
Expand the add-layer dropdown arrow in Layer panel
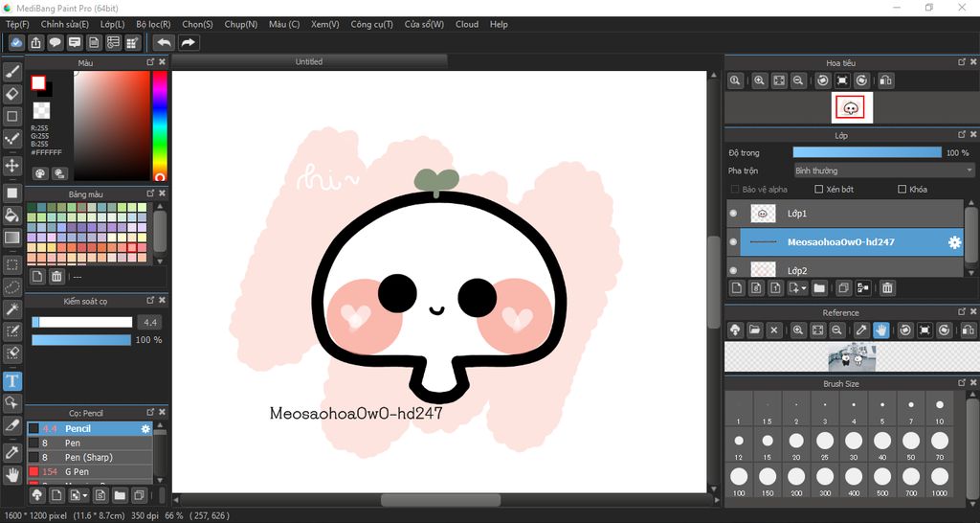point(804,288)
